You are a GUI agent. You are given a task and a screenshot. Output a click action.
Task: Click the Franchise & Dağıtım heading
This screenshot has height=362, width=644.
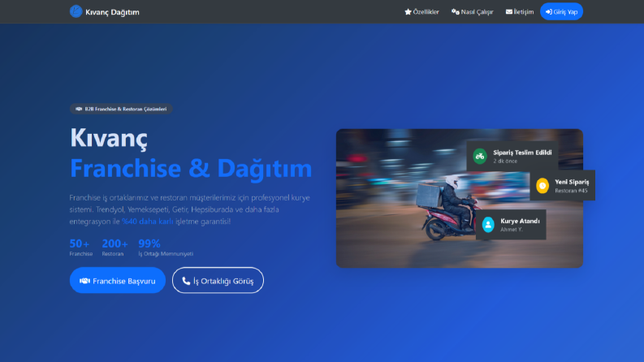click(x=191, y=168)
